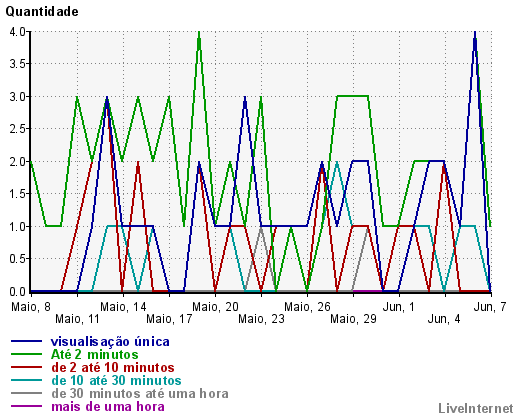Viewport: 520px width, 418px height.
Task: Click the 'Maio, 23' date label
Action: [261, 319]
